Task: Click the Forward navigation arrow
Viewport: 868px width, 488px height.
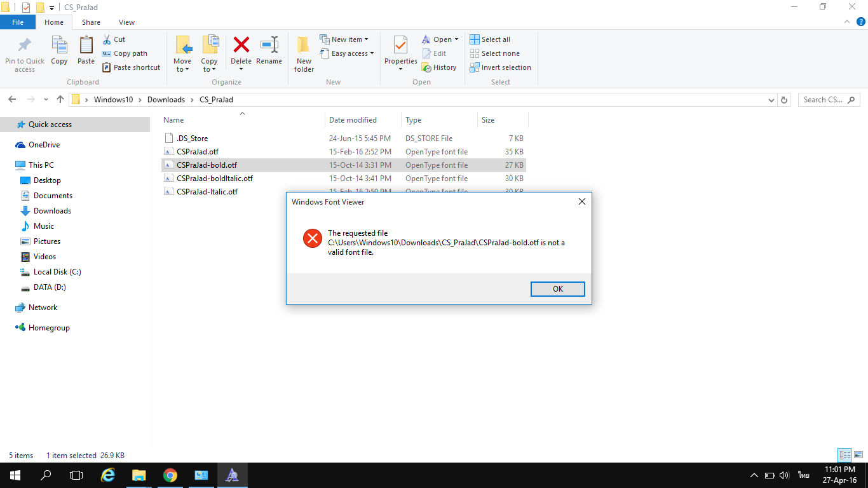Action: pyautogui.click(x=30, y=100)
